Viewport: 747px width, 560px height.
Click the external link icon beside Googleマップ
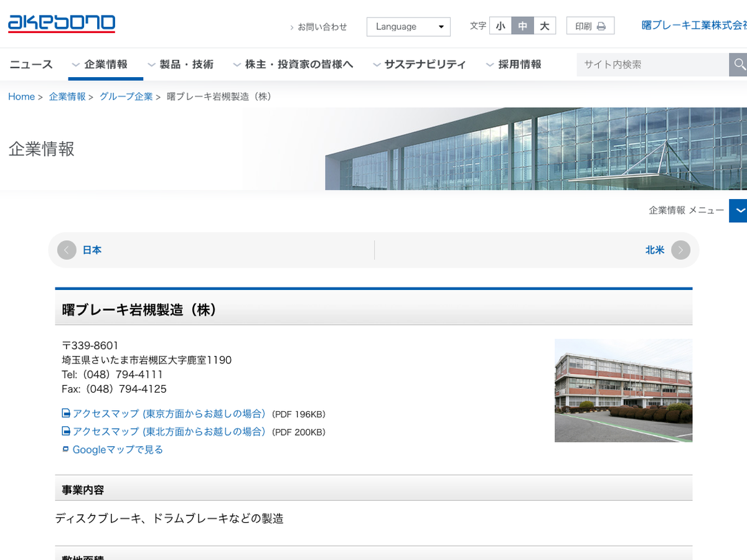coord(66,449)
